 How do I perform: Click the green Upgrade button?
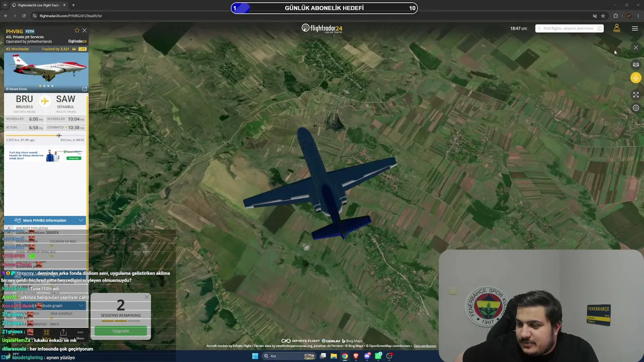click(x=121, y=331)
